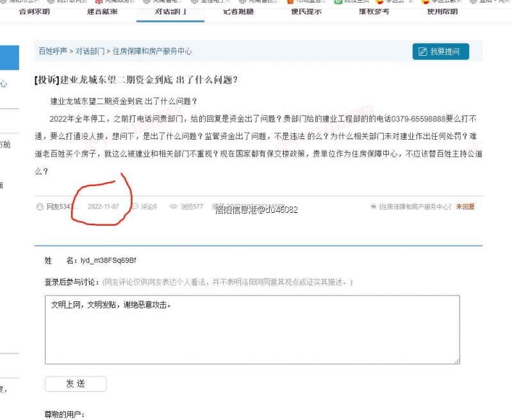The width and height of the screenshot is (512, 420).
Task: Focus the comment text box
Action: coord(252,330)
